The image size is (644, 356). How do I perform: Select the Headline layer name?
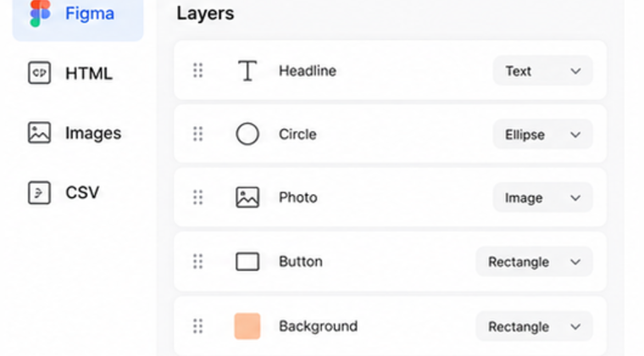[x=308, y=70]
